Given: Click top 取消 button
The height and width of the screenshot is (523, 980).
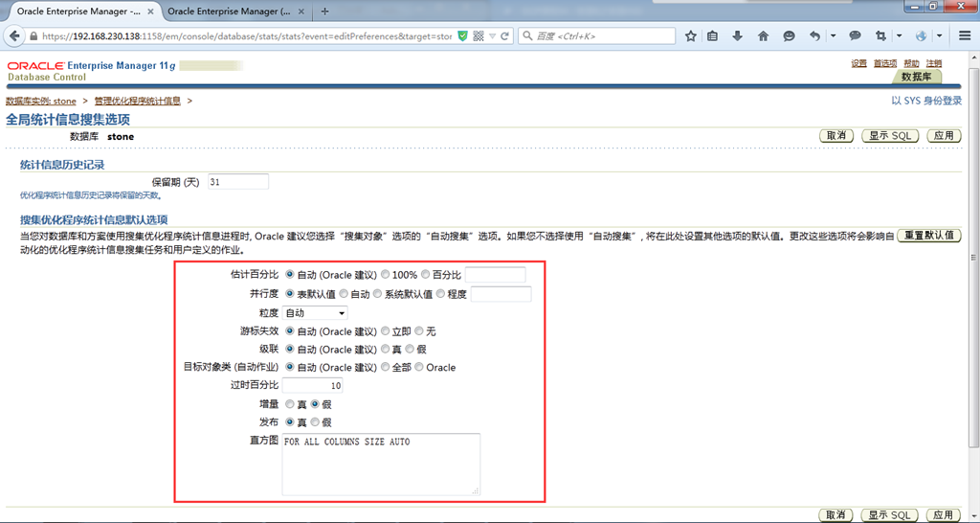Looking at the screenshot, I should [x=836, y=136].
